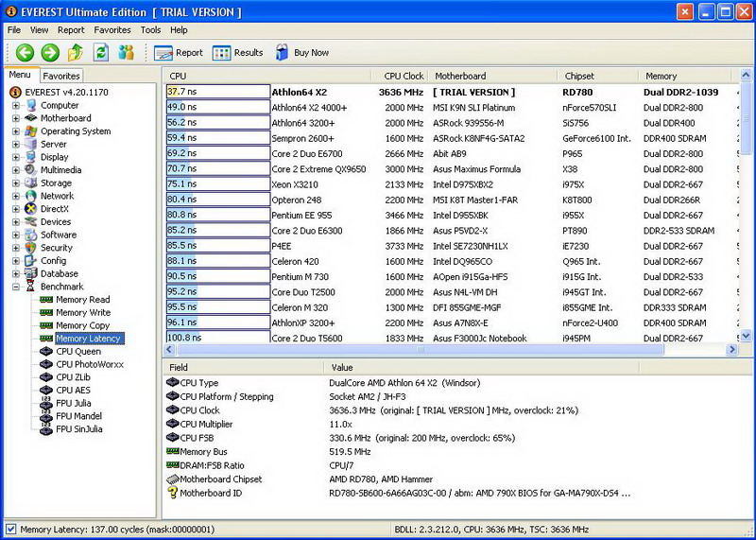Expand the Operating System node

pos(16,131)
